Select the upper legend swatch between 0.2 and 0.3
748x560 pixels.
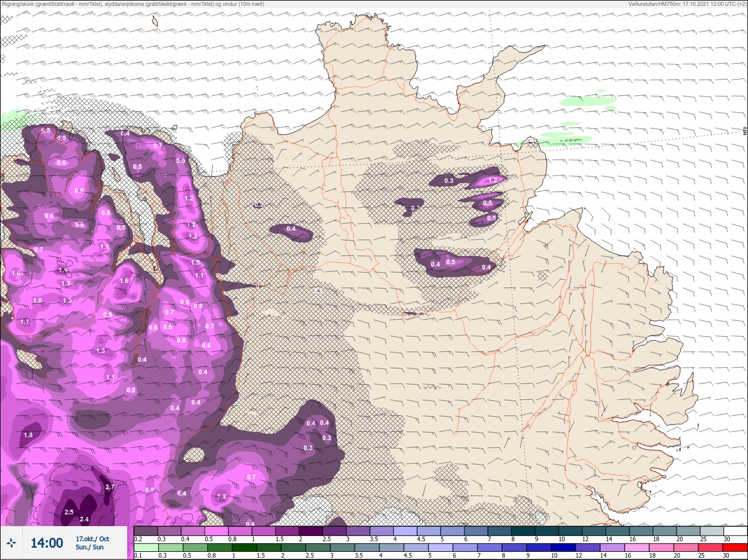click(146, 531)
